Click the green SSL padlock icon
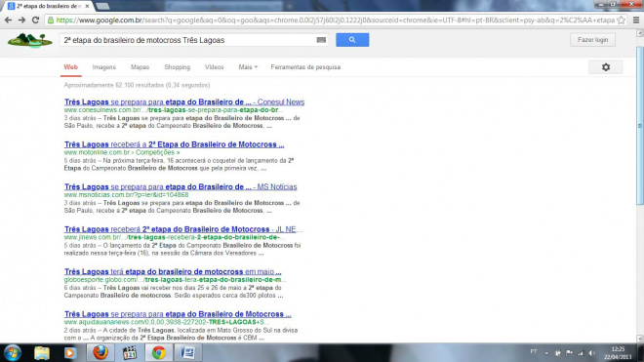The image size is (644, 362). click(51, 20)
